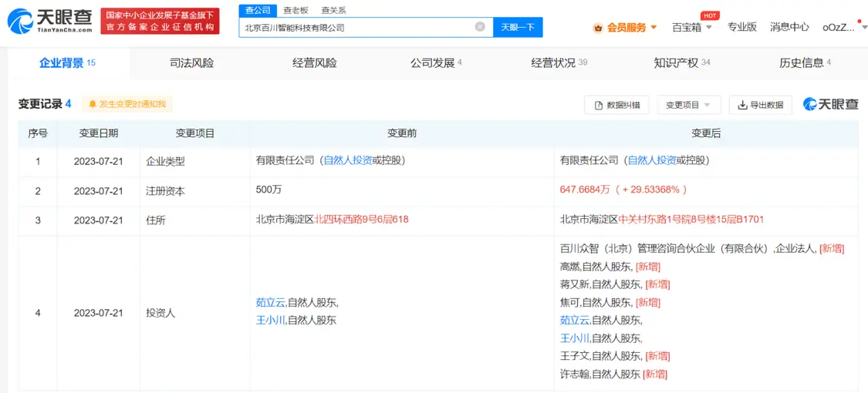The width and height of the screenshot is (868, 393).
Task: Click the 序号 column header
Action: (x=38, y=133)
